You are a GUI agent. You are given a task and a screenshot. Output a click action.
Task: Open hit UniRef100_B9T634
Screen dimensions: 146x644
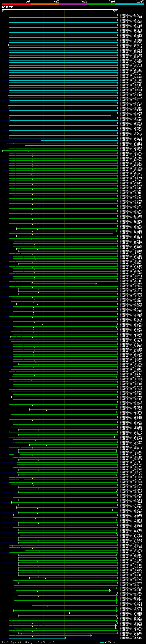pyautogui.click(x=131, y=30)
